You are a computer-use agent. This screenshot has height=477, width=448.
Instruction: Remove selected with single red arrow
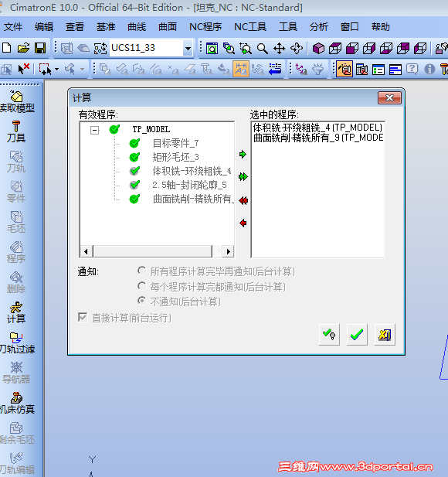point(243,223)
